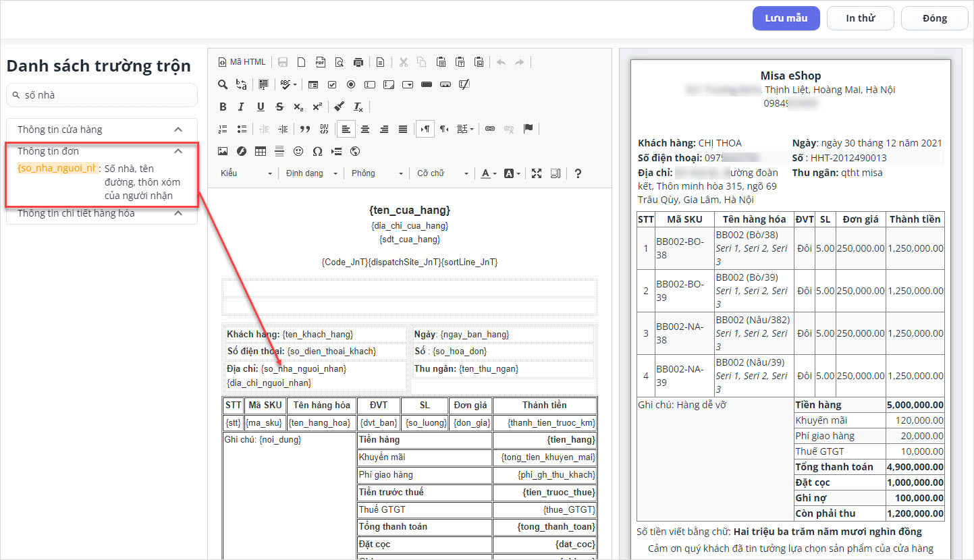Open the Thông tin chi tiết hàng hóa section
This screenshot has height=560, width=974.
[178, 213]
